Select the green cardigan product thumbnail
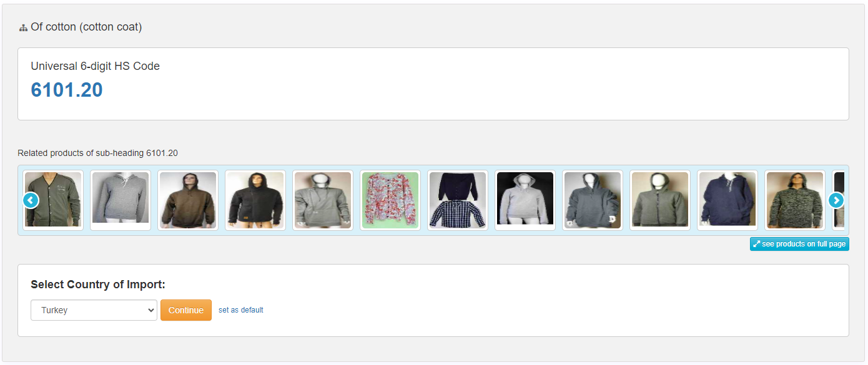 pyautogui.click(x=53, y=200)
